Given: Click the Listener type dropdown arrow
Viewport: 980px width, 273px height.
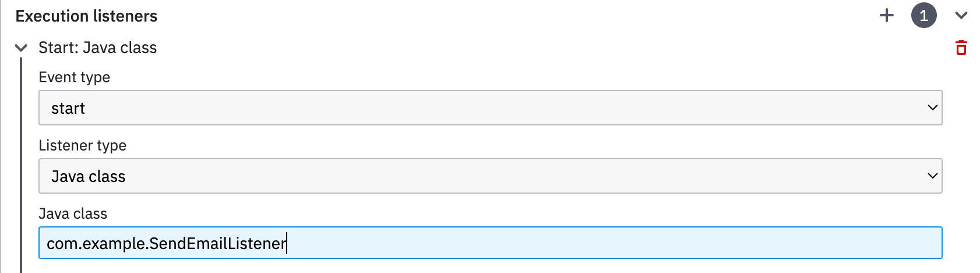Looking at the screenshot, I should click(932, 176).
